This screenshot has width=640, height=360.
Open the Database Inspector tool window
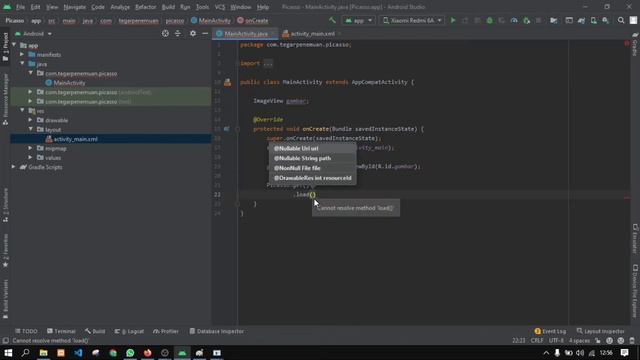point(217,331)
